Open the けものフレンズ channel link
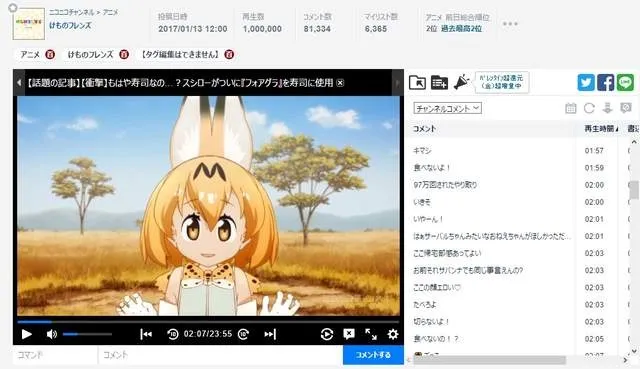Image resolution: width=640 pixels, height=369 pixels. pyautogui.click(x=70, y=26)
